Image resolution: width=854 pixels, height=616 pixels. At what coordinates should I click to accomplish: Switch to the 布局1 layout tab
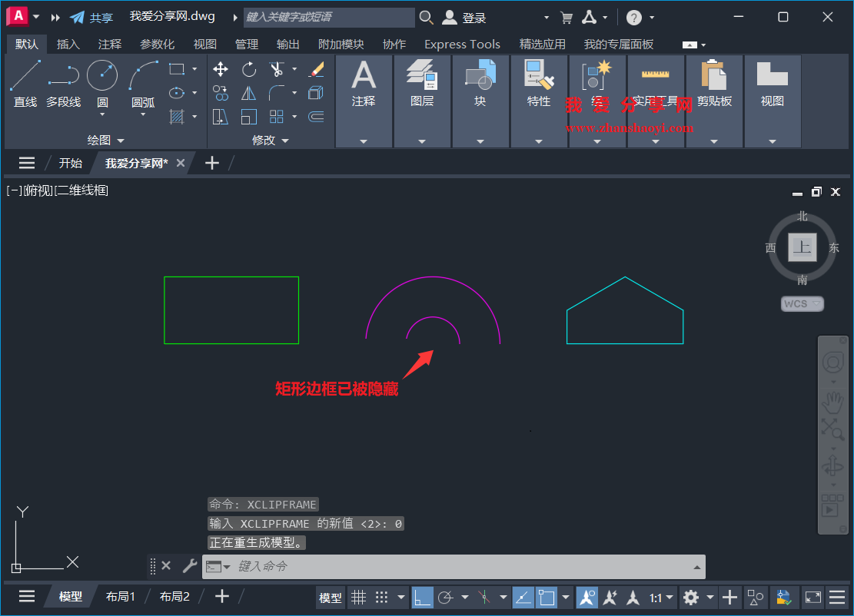[120, 596]
